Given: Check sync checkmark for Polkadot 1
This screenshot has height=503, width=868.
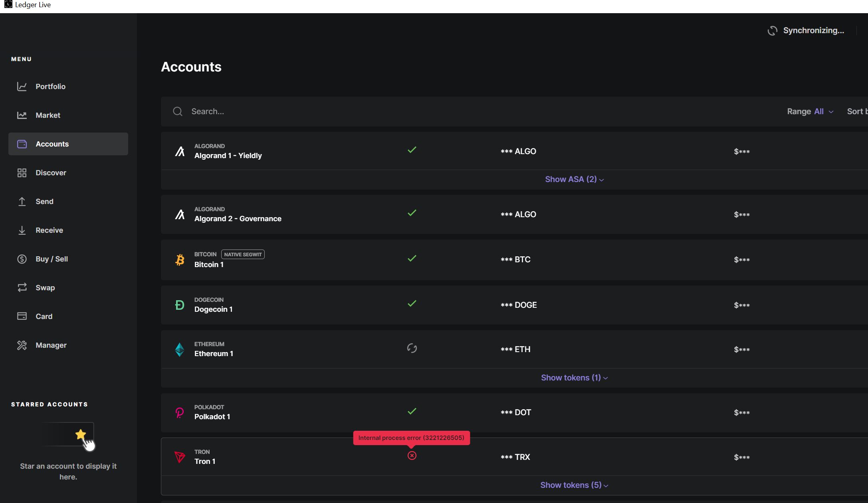Looking at the screenshot, I should (x=412, y=411).
